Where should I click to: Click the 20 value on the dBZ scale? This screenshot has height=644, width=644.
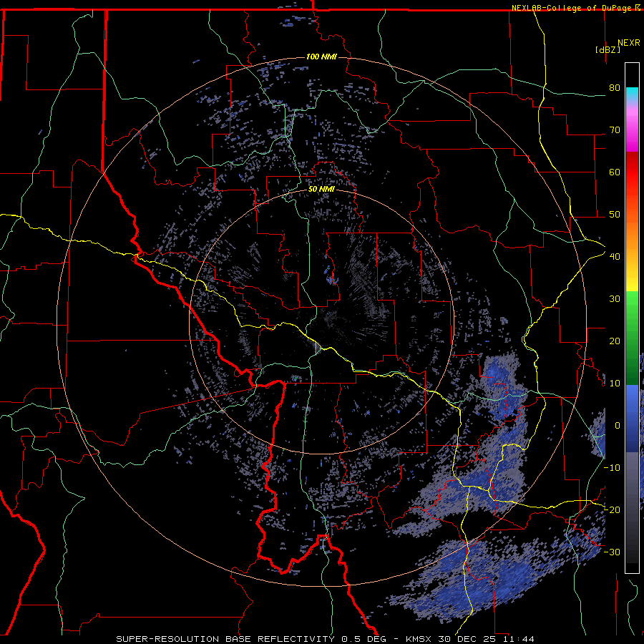click(x=615, y=341)
